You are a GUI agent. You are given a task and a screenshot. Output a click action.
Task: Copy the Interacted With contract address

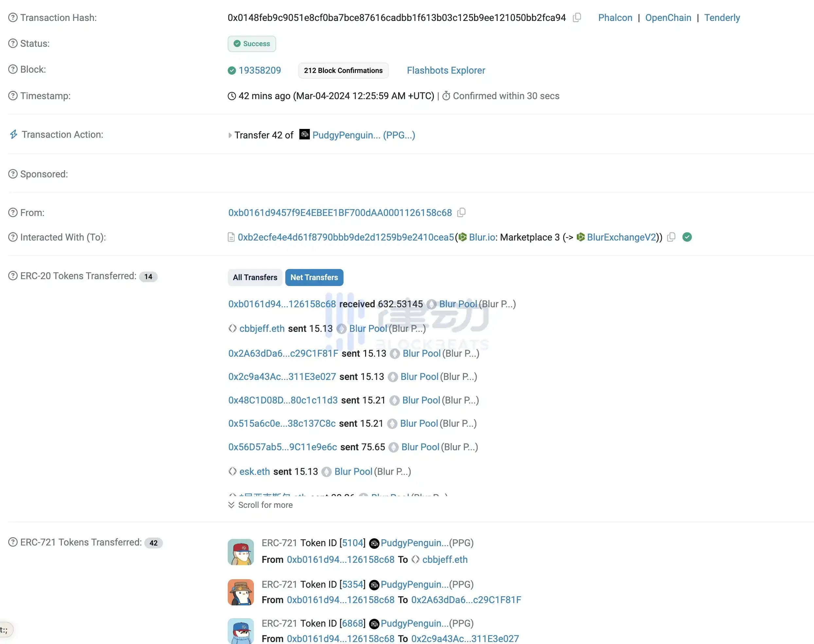click(671, 237)
